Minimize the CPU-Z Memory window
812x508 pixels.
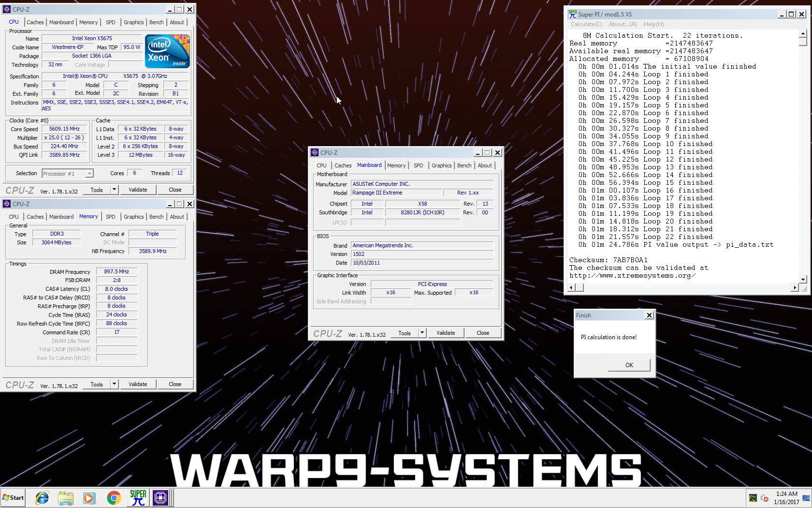pos(170,204)
